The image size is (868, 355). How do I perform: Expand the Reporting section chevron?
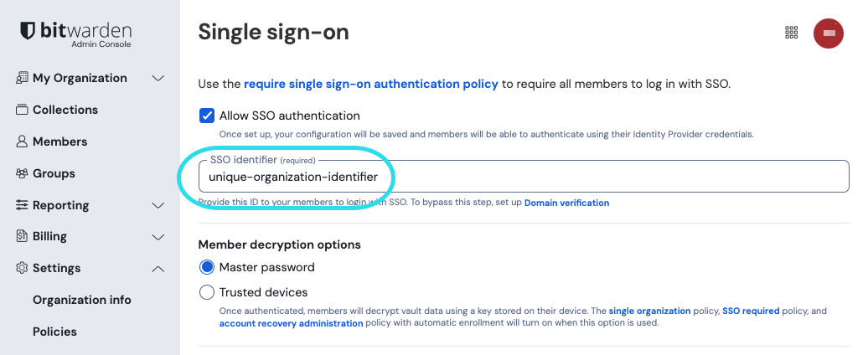pyautogui.click(x=158, y=205)
